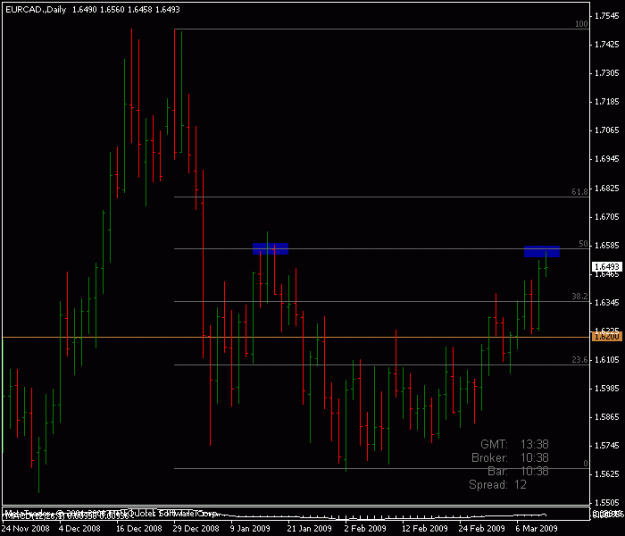Click the 1.6345 price axis label
625x536 pixels.
[607, 302]
